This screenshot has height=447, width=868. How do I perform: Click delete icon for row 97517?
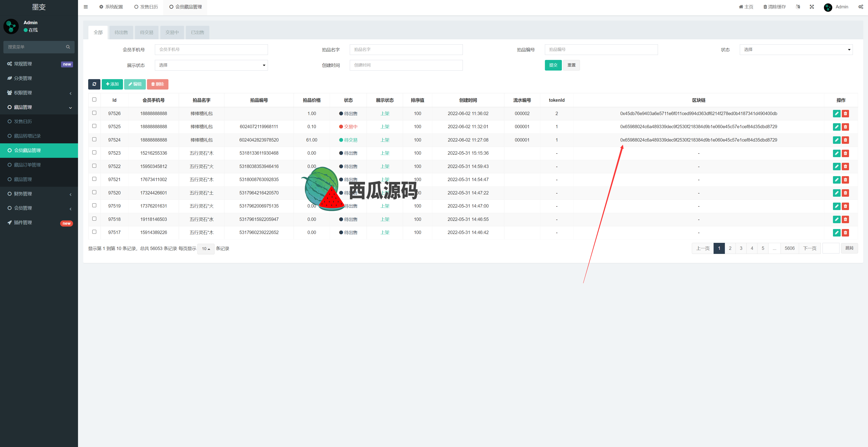pyautogui.click(x=845, y=232)
